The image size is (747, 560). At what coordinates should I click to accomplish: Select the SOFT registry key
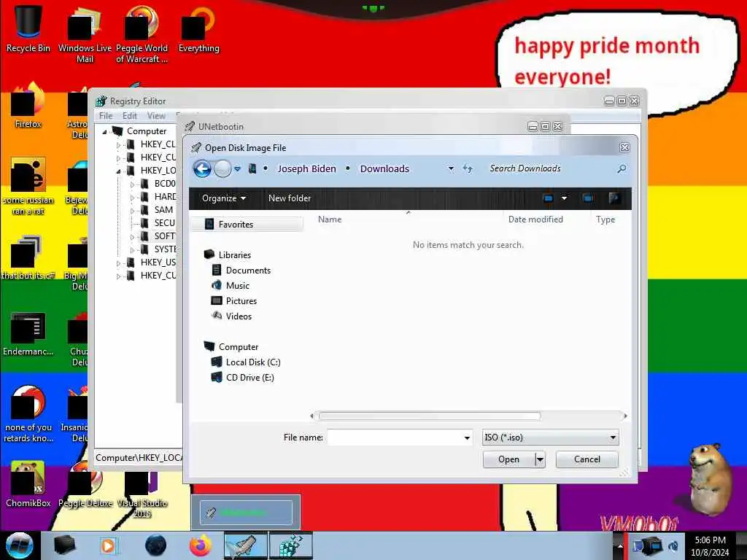pyautogui.click(x=164, y=236)
